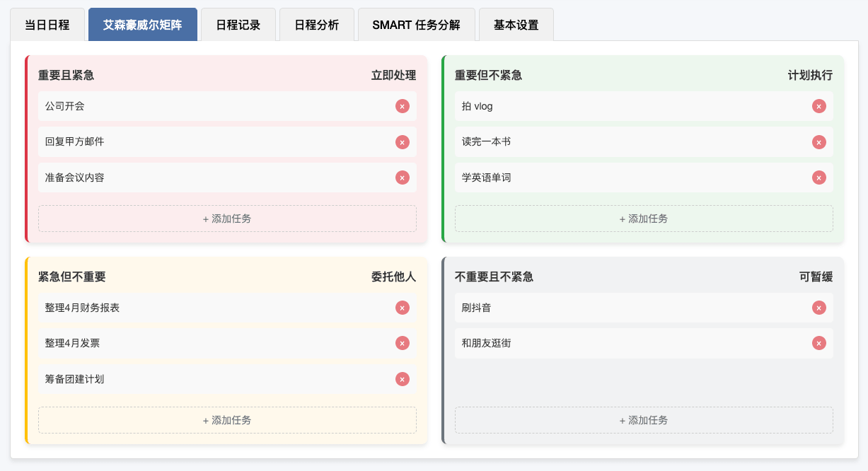Viewport: 868px width, 471px height.
Task: Delete the 读完一本书 task
Action: click(x=818, y=142)
